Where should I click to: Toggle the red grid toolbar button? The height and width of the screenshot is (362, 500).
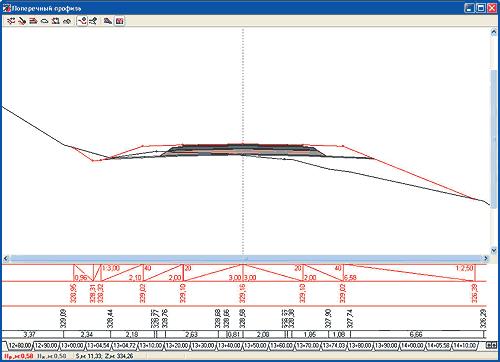[x=120, y=21]
